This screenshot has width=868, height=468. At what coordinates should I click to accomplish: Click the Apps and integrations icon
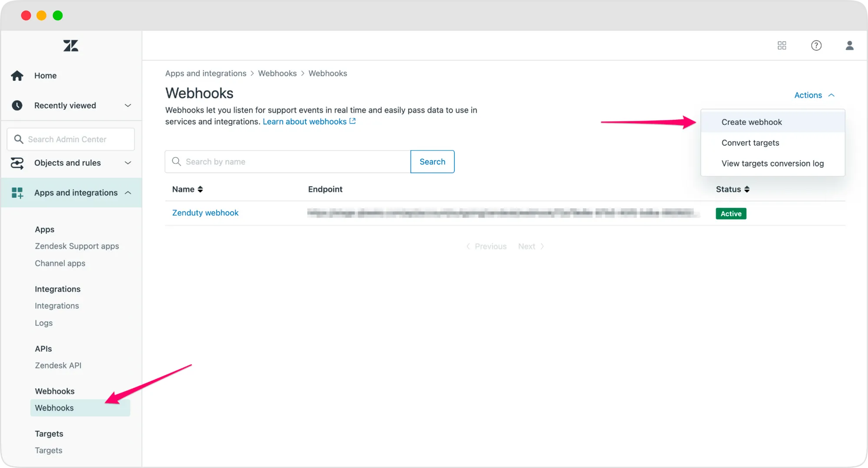coord(17,193)
